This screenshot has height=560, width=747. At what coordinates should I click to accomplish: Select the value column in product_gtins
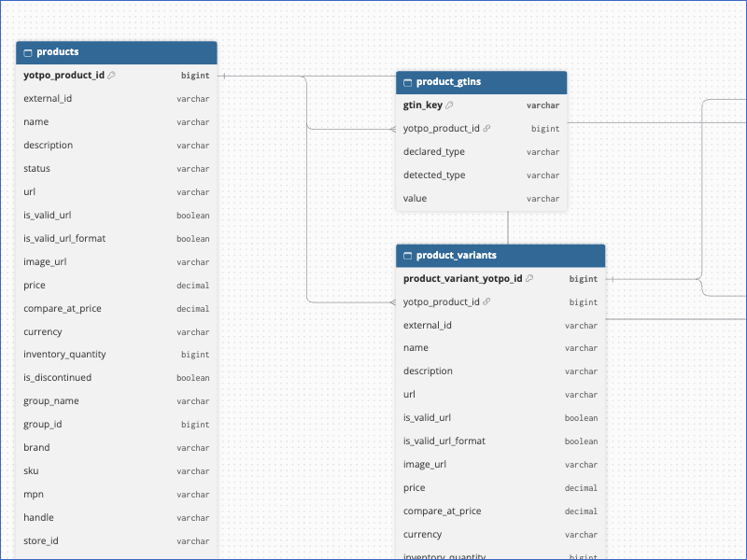pyautogui.click(x=482, y=199)
